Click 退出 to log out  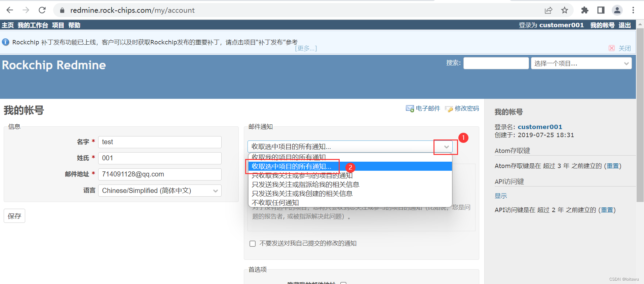pyautogui.click(x=624, y=25)
